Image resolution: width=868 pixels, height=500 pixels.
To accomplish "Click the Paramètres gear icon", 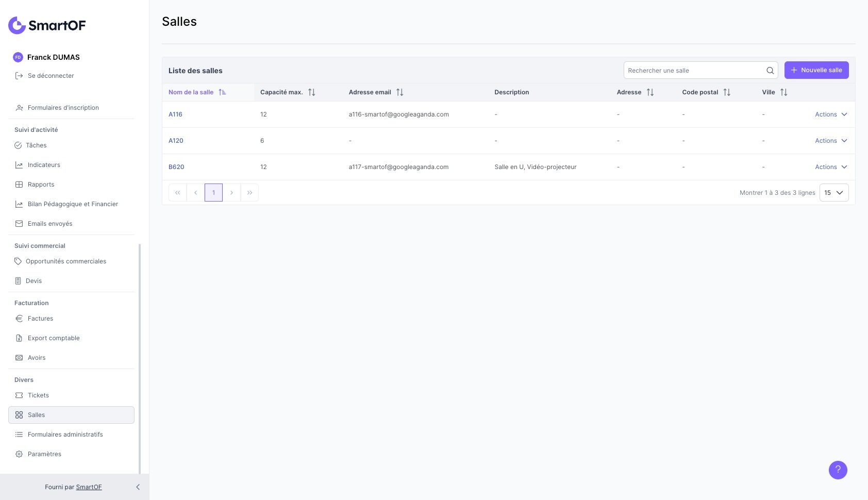I will 19,454.
